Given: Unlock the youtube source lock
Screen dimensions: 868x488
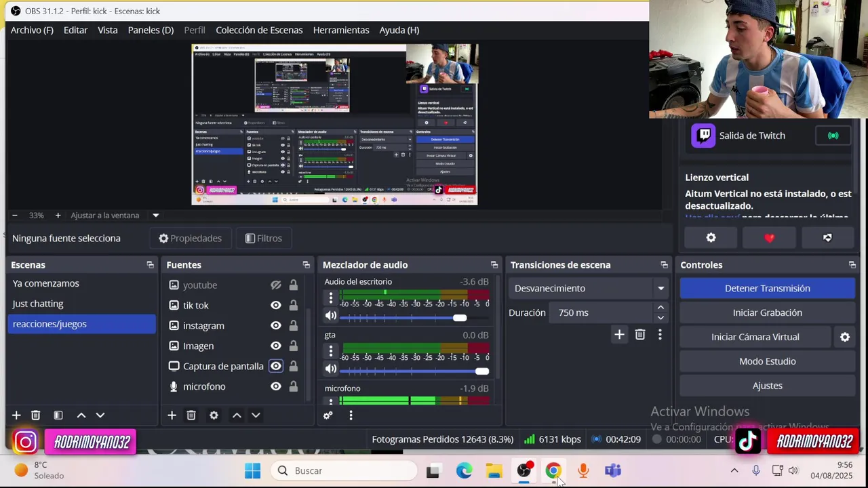Looking at the screenshot, I should 294,285.
